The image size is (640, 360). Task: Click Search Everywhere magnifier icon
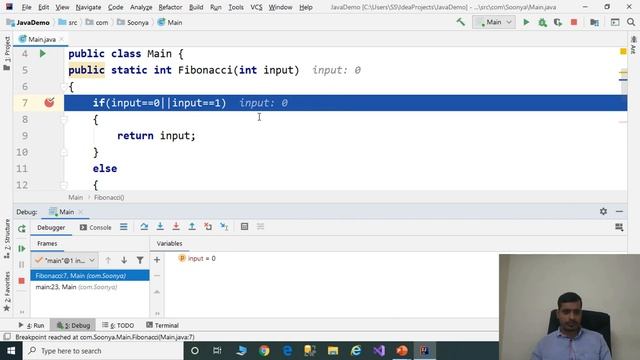coord(631,22)
